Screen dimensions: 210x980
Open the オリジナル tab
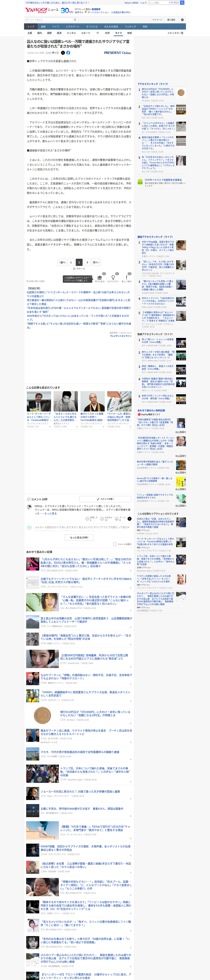pos(92,27)
